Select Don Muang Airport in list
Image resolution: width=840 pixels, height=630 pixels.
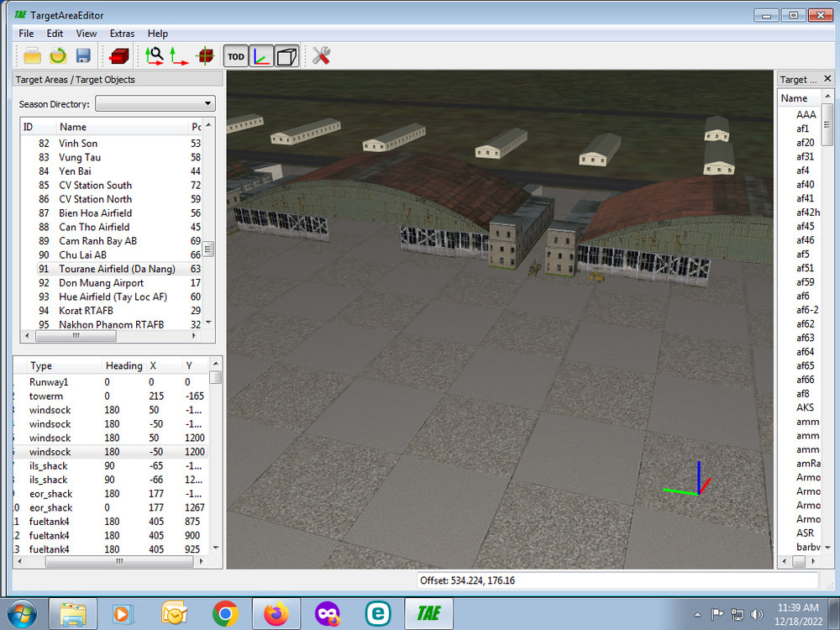pos(102,283)
